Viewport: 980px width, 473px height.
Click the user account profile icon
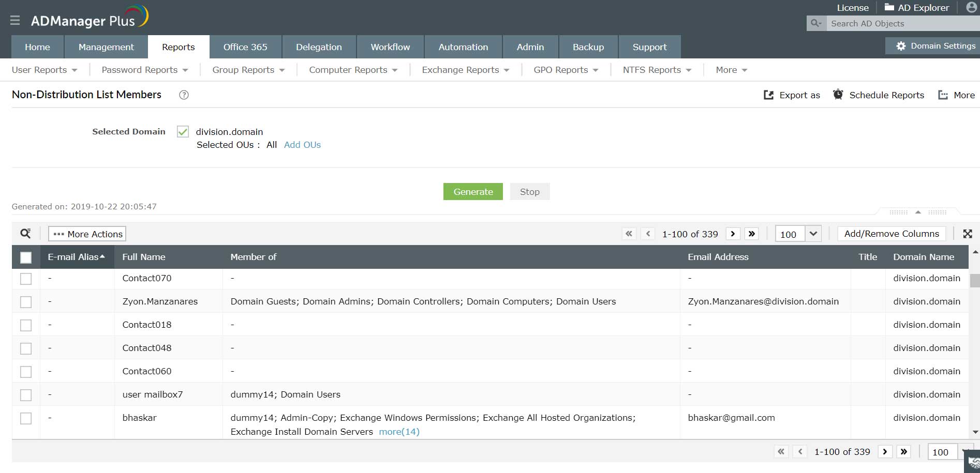[x=972, y=7]
